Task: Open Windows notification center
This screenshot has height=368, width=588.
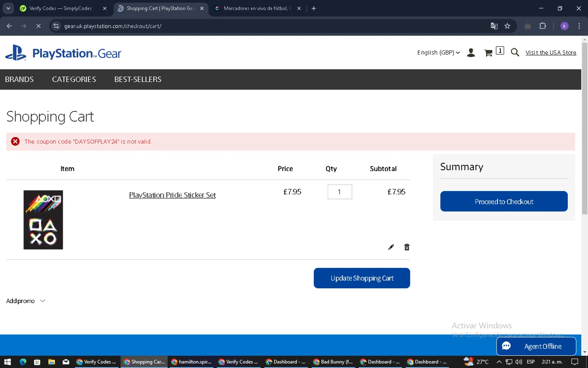Action: click(575, 362)
